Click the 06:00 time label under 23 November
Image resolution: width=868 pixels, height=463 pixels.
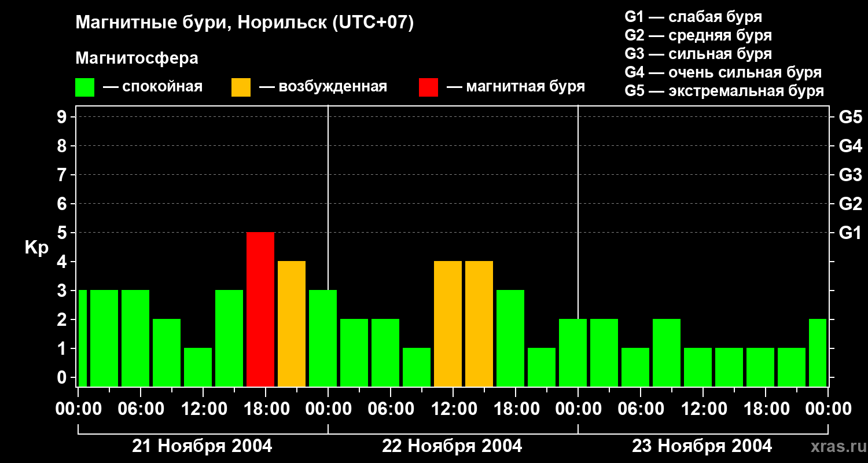pos(640,409)
